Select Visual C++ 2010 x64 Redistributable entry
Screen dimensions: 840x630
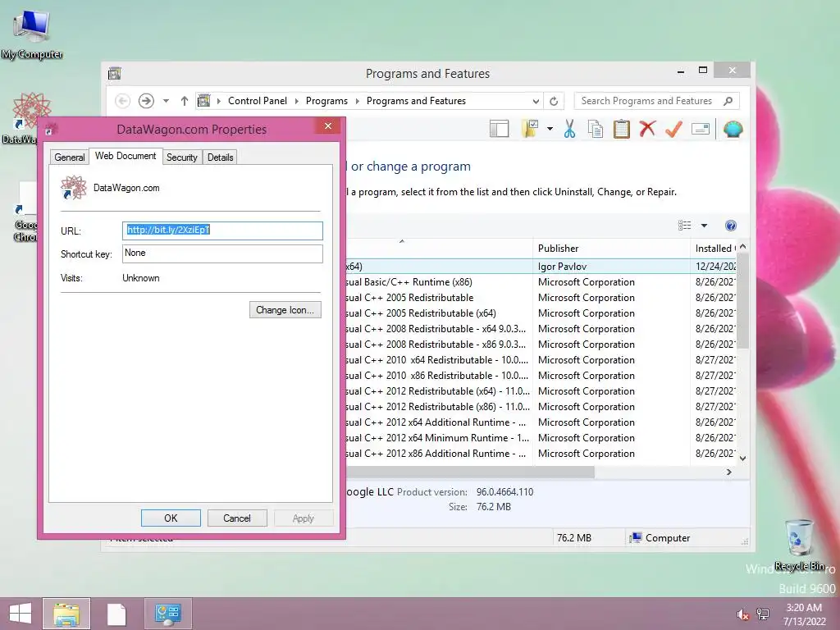click(541, 360)
